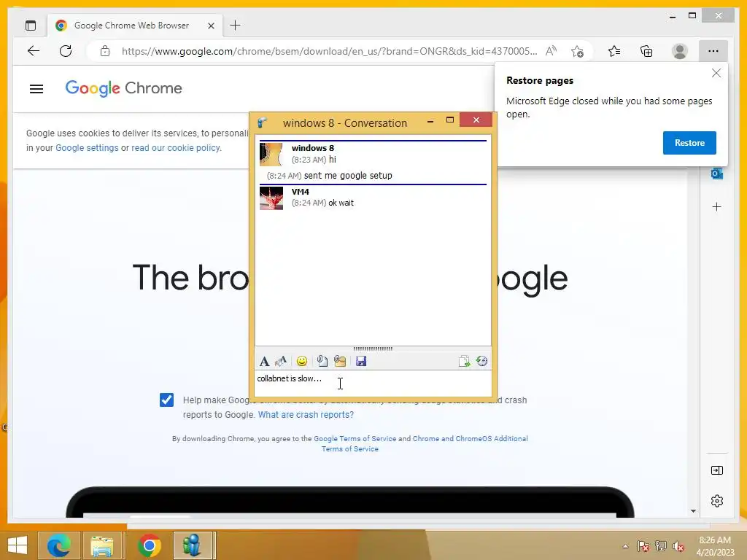747x560 pixels.
Task: Click the conversation splitter grip bar
Action: [373, 349]
